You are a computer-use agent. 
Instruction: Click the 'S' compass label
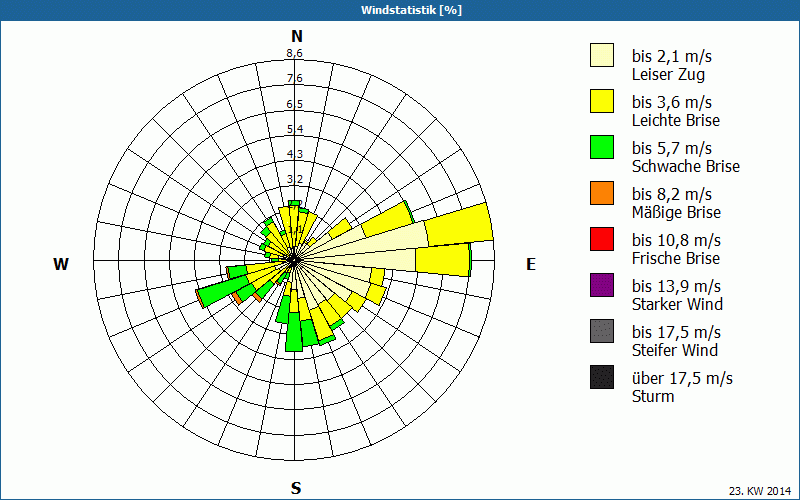tap(296, 488)
